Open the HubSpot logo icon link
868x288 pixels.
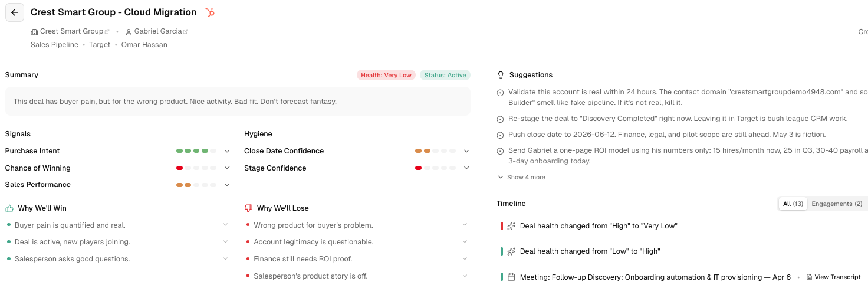pos(209,12)
